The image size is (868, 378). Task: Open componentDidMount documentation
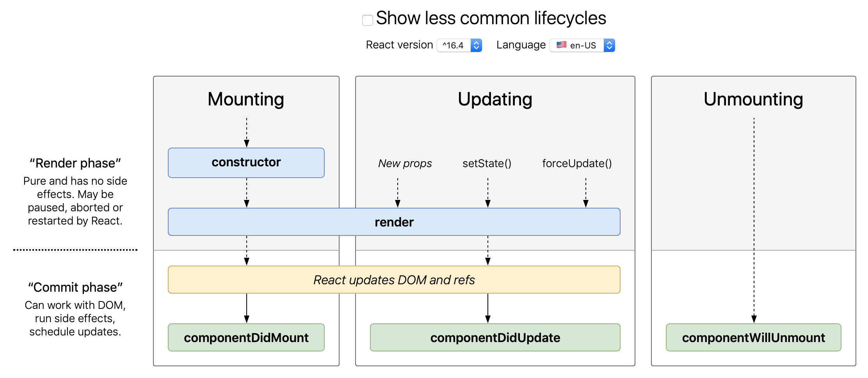coord(246,337)
